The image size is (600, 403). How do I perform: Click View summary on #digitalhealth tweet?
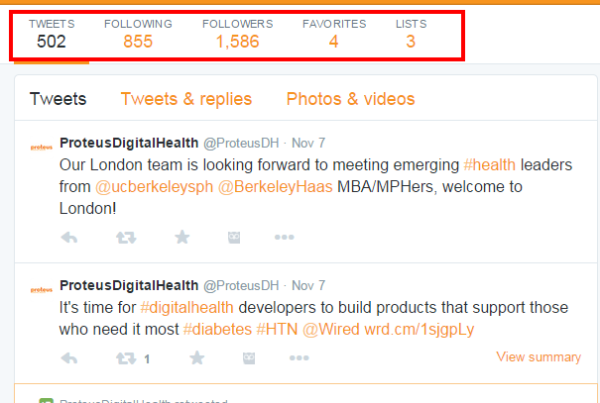538,357
